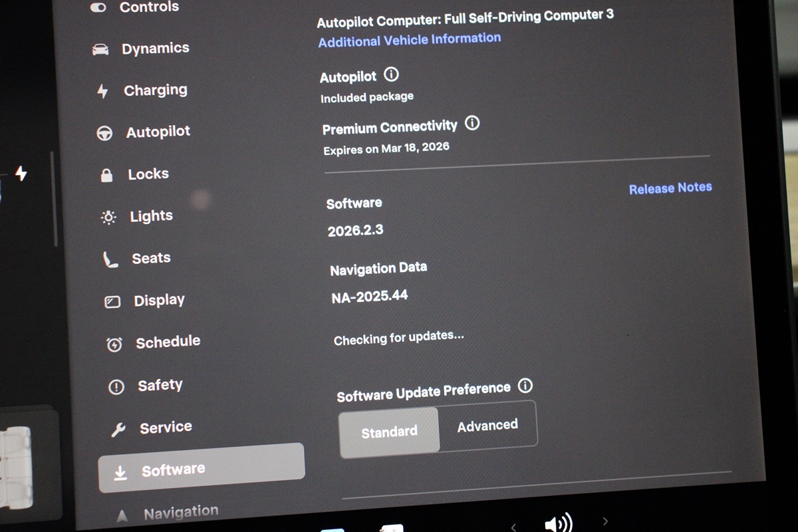Open Lights settings via the sun icon
The width and height of the screenshot is (798, 532).
point(108,217)
